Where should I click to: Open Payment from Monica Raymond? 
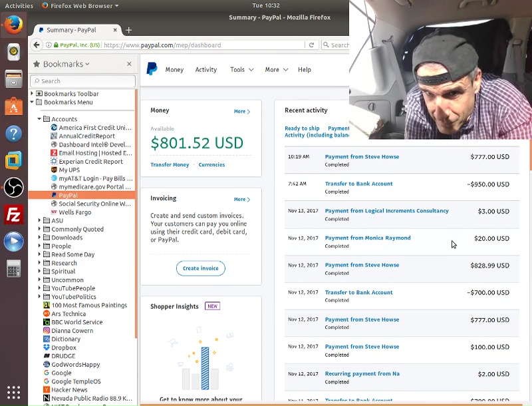(368, 238)
